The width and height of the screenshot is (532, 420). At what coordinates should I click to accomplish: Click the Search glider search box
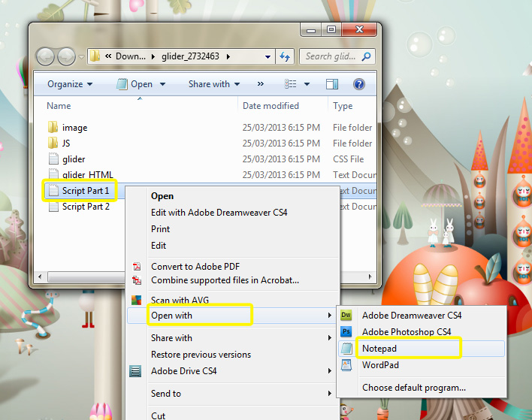click(x=335, y=56)
